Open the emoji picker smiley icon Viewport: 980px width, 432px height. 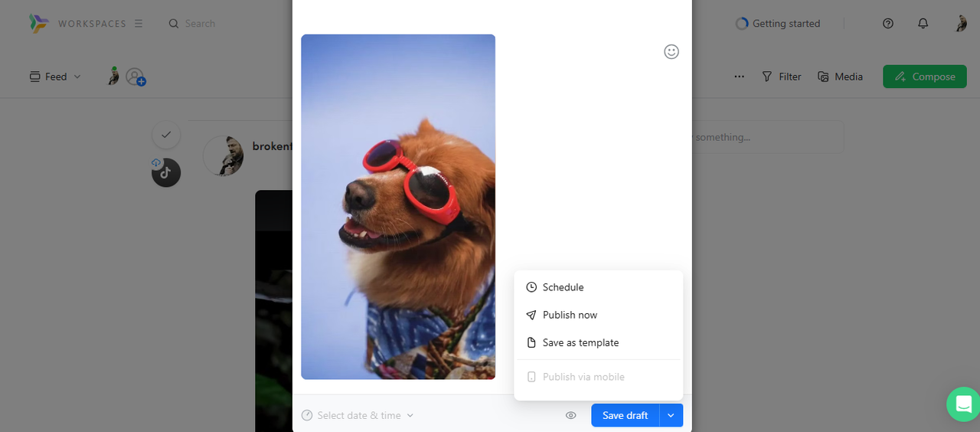coord(671,51)
